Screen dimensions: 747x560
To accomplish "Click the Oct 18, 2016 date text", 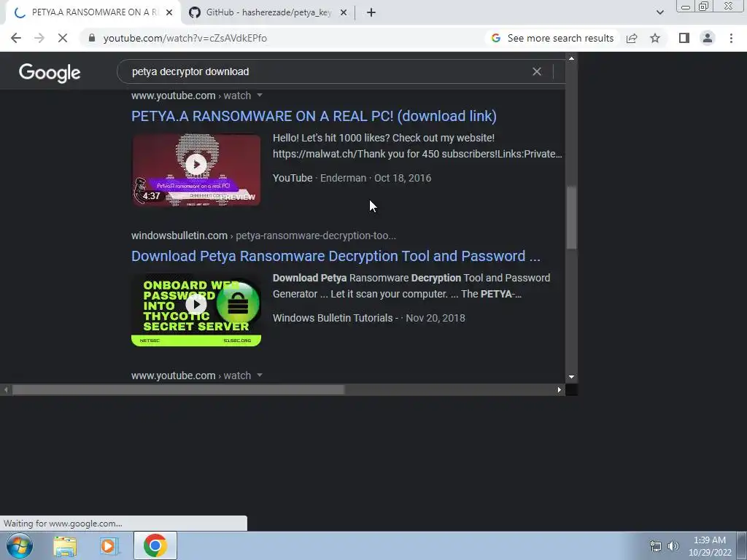I will 403,178.
